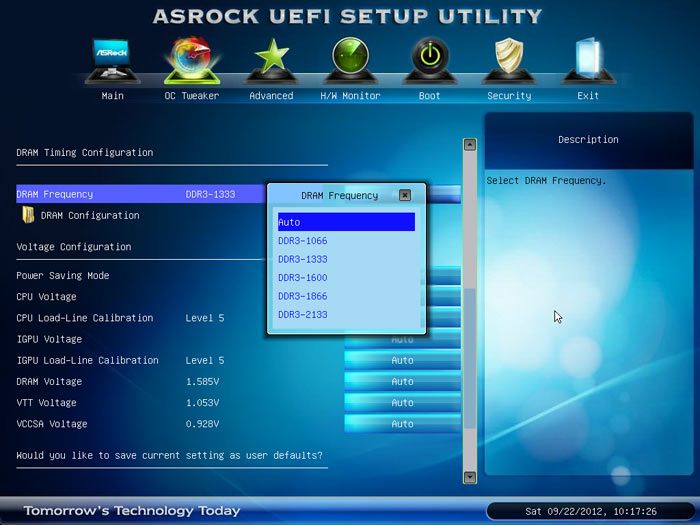The height and width of the screenshot is (525, 700).
Task: Open the DRAM Configuration folder icon
Action: pyautogui.click(x=28, y=215)
